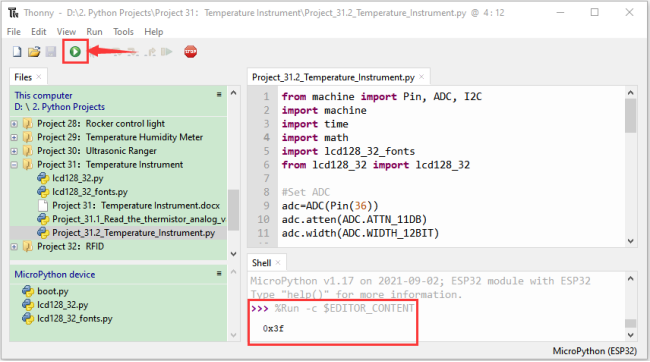Click the This computer heading link

(43, 95)
